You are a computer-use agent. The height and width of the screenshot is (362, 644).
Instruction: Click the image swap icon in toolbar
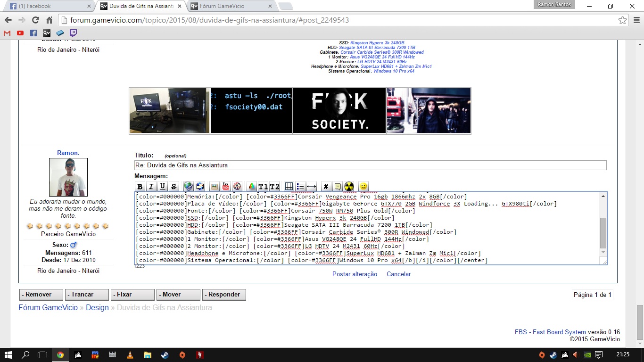(x=200, y=186)
